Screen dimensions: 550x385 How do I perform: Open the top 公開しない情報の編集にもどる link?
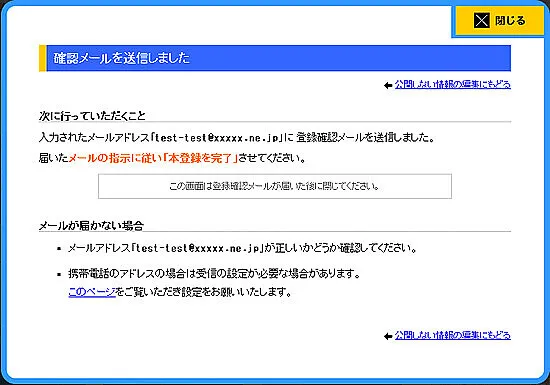tap(452, 85)
